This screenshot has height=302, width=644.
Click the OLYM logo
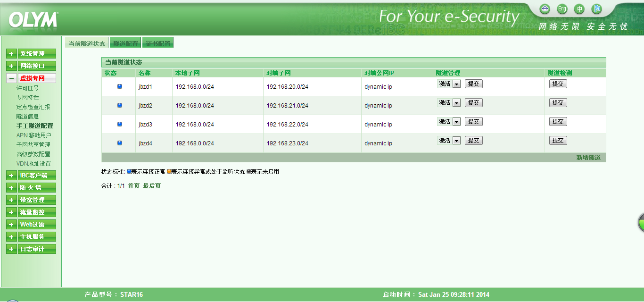[x=33, y=20]
